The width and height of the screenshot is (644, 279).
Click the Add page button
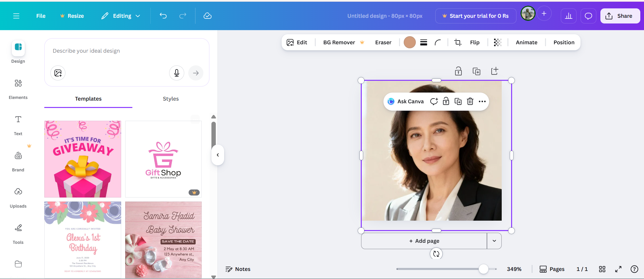coord(424,241)
